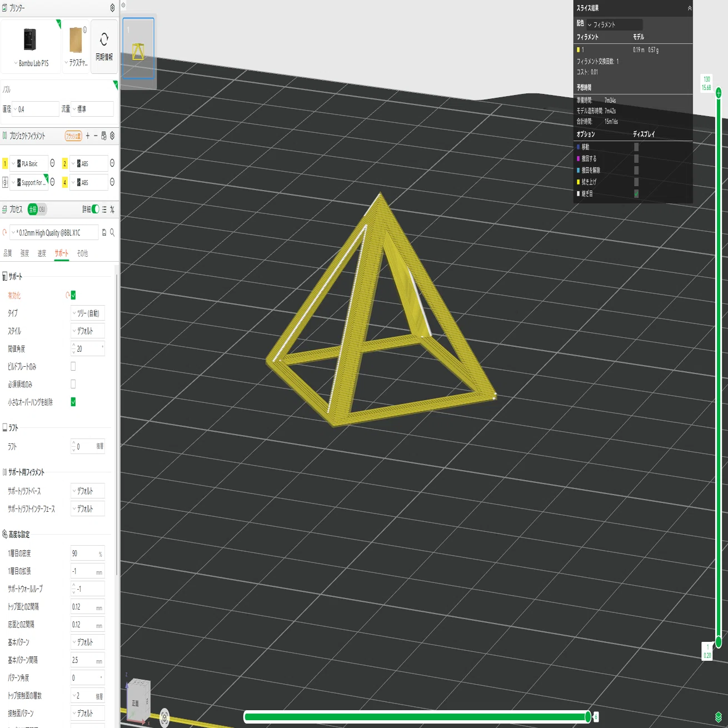Open the 配色 フィラメント color scheme dropdown
This screenshot has width=728, height=728.
[x=615, y=24]
